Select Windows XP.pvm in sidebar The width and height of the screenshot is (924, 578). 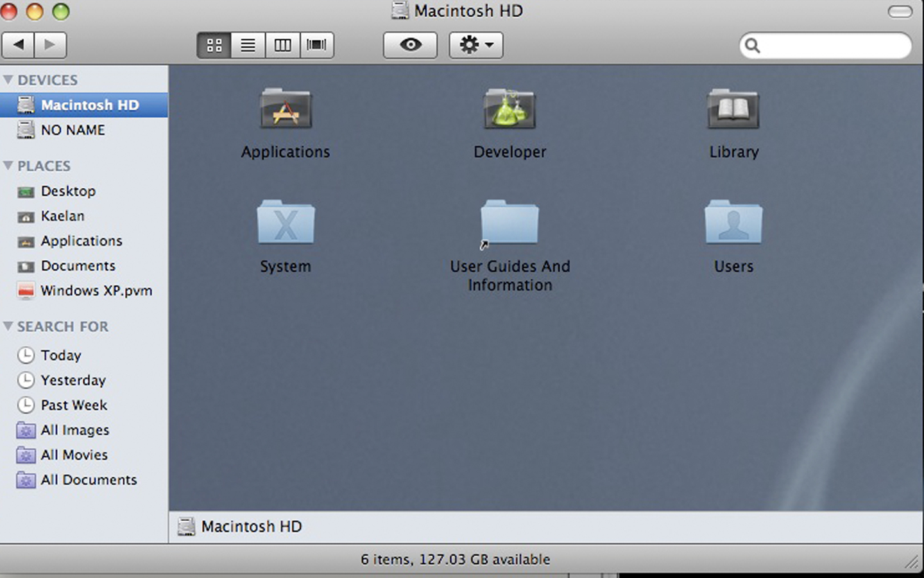tap(84, 291)
